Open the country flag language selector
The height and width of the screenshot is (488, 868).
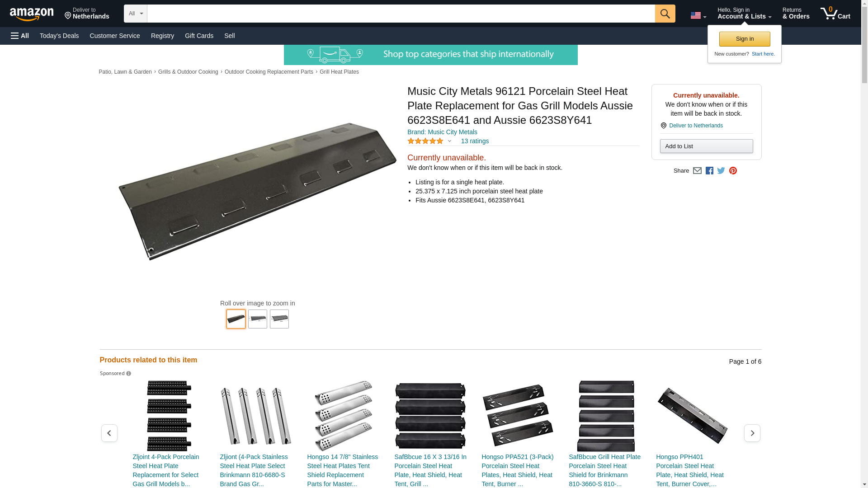coord(698,15)
